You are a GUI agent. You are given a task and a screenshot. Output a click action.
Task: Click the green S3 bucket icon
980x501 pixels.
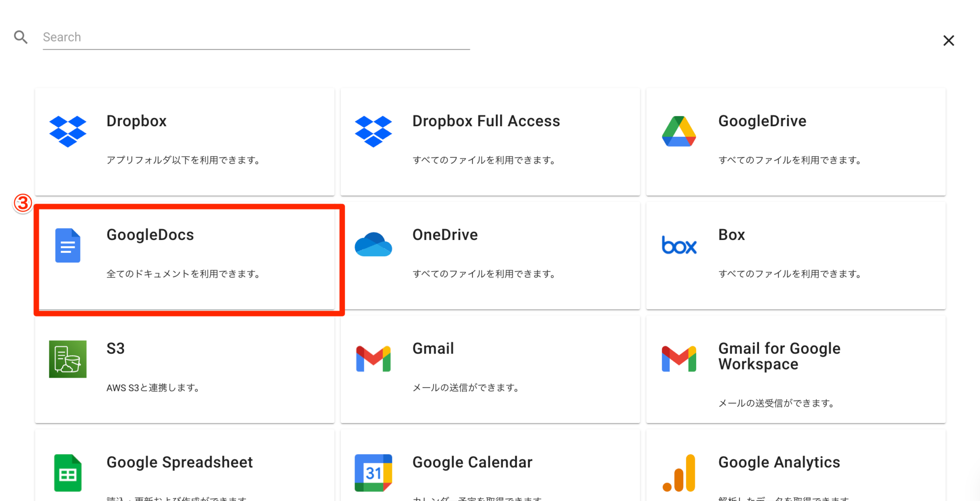[x=67, y=359]
